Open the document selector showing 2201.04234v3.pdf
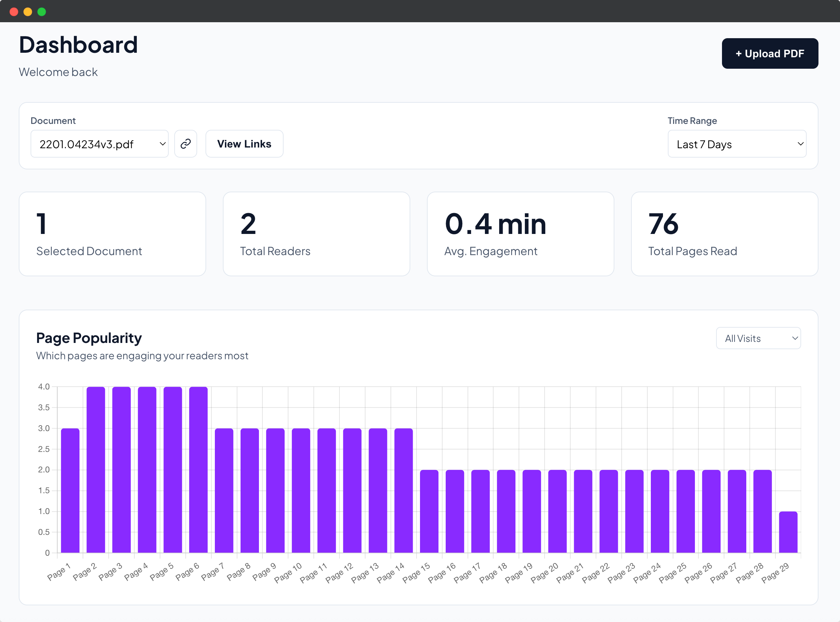The height and width of the screenshot is (622, 840). pos(99,143)
